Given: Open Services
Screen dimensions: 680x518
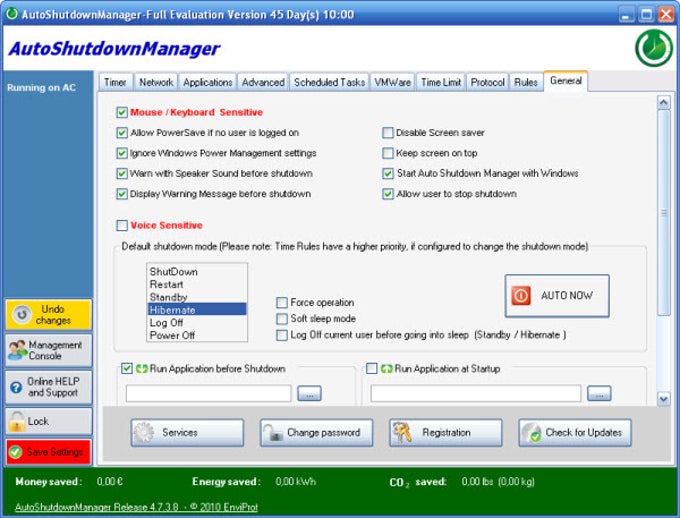Looking at the screenshot, I should tap(187, 433).
